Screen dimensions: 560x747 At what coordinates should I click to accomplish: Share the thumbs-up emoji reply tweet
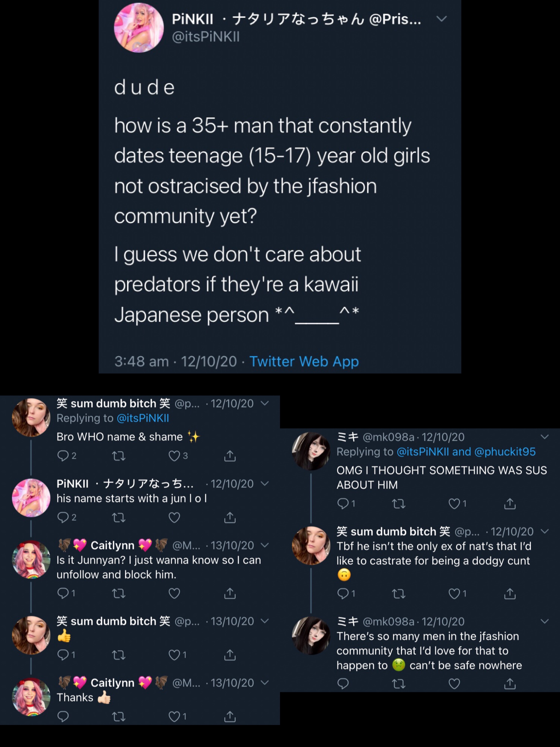(x=230, y=655)
